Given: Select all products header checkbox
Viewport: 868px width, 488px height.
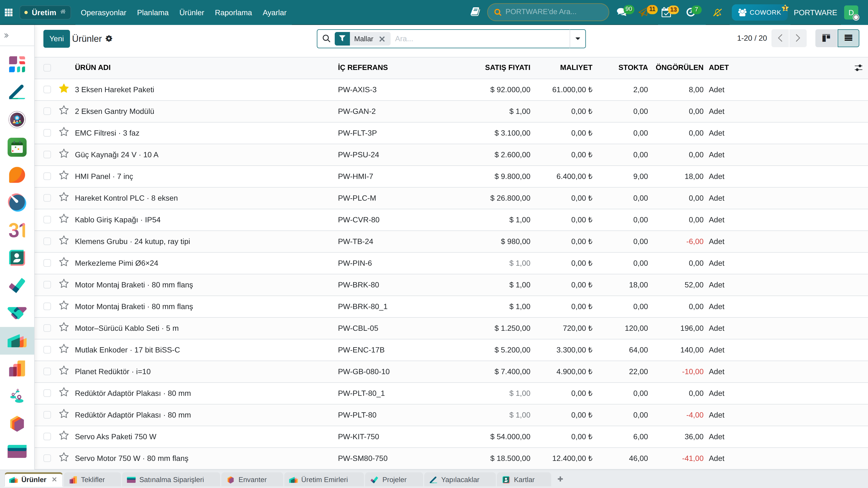Looking at the screenshot, I should coord(47,68).
